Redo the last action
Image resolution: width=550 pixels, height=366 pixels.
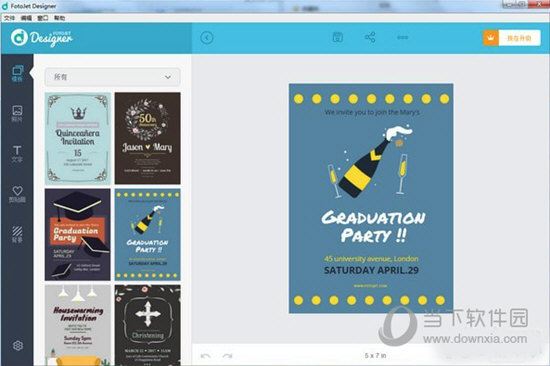[228, 356]
